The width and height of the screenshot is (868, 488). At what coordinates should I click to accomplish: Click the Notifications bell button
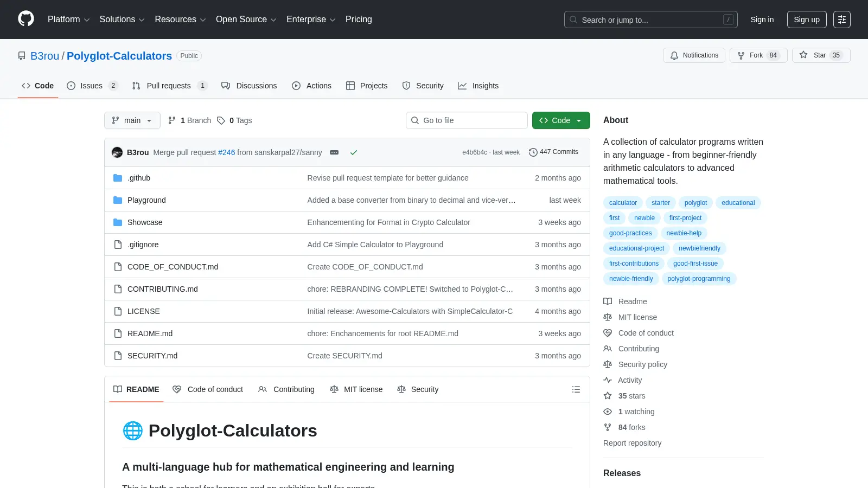[x=694, y=55]
